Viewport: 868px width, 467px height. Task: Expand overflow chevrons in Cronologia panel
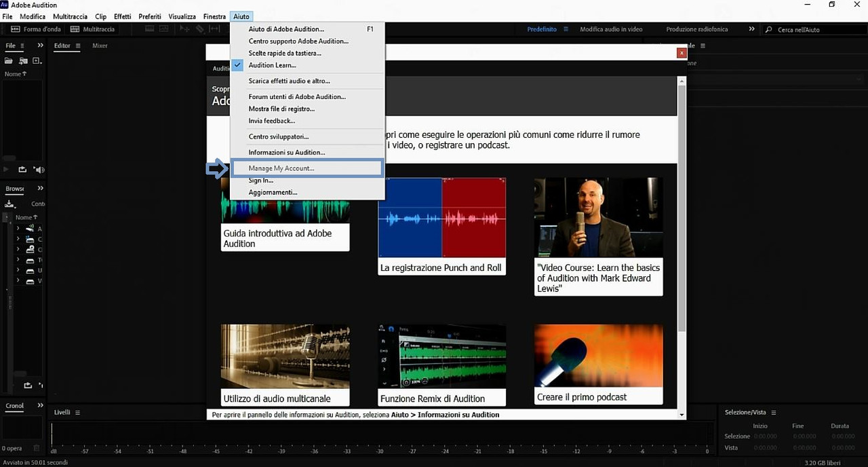click(x=40, y=405)
